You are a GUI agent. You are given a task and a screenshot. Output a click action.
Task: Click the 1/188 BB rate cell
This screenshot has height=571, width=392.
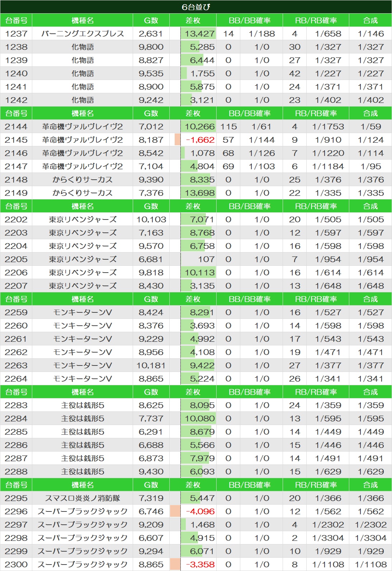[x=262, y=34]
